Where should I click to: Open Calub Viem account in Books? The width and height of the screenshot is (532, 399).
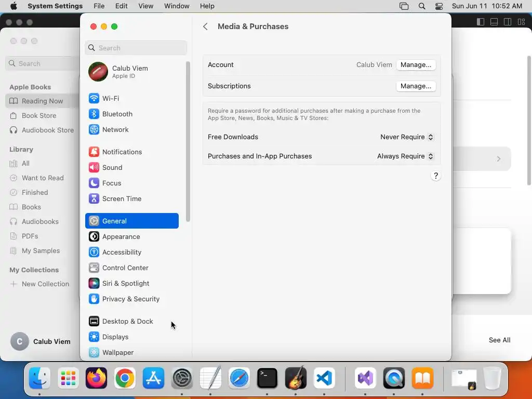[x=41, y=342]
